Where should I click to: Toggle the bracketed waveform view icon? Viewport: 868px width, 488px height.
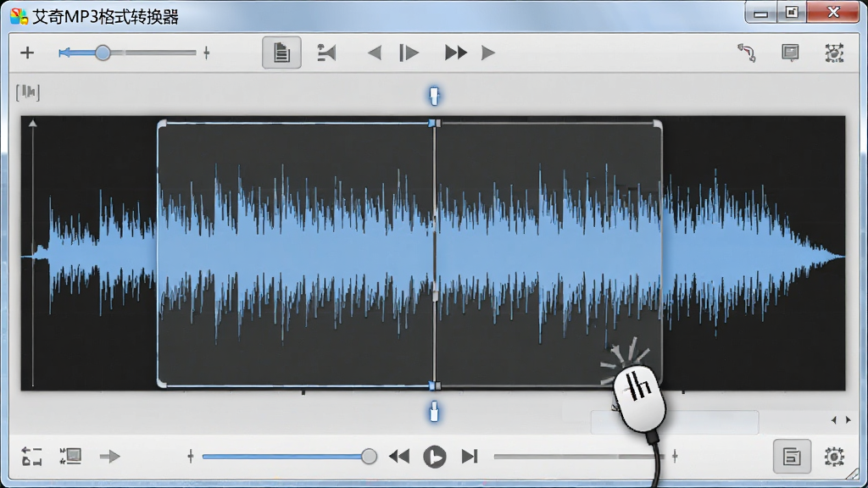pos(28,91)
